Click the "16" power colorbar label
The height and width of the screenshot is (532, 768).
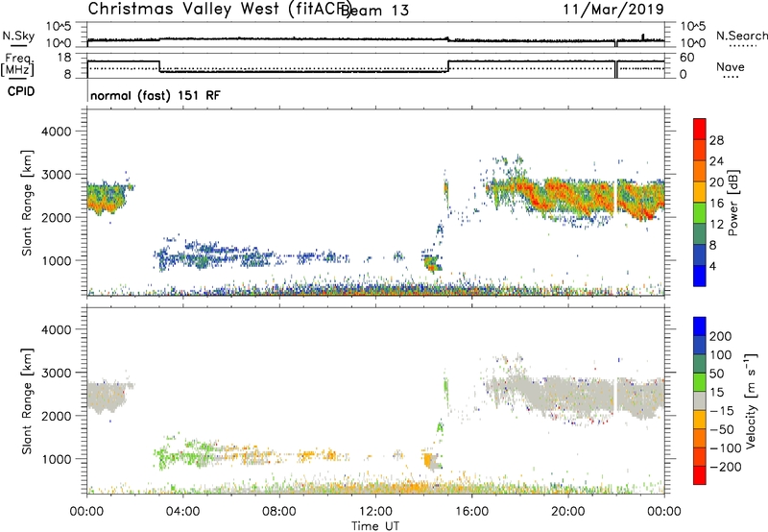point(716,204)
